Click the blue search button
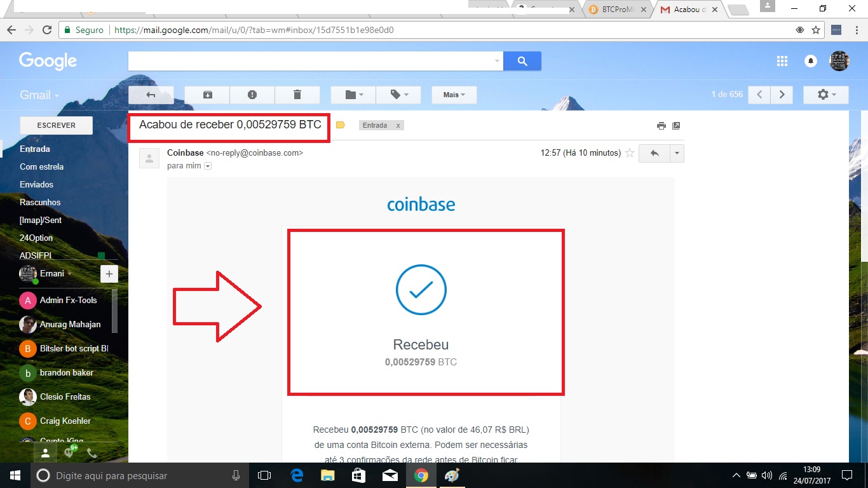The width and height of the screenshot is (868, 488). pyautogui.click(x=522, y=61)
